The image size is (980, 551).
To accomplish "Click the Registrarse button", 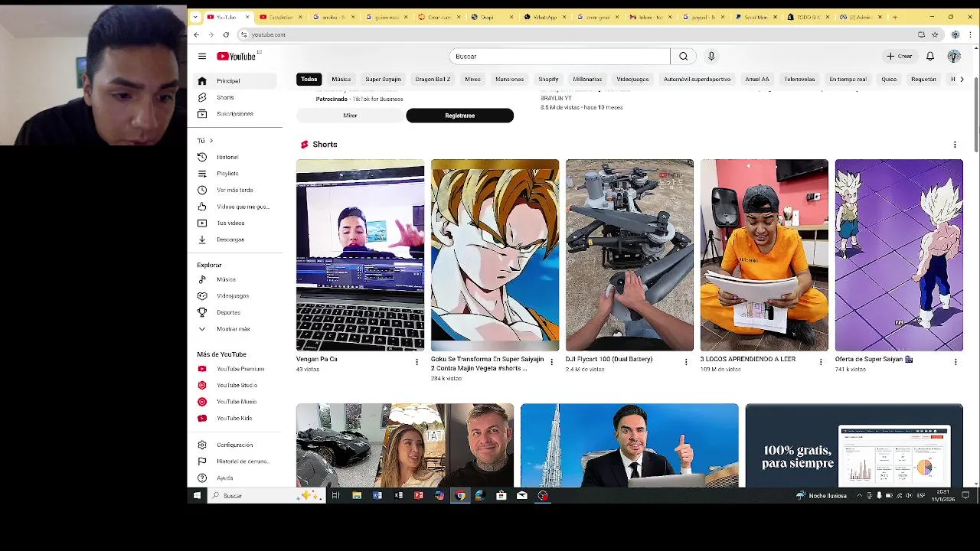I will [459, 116].
